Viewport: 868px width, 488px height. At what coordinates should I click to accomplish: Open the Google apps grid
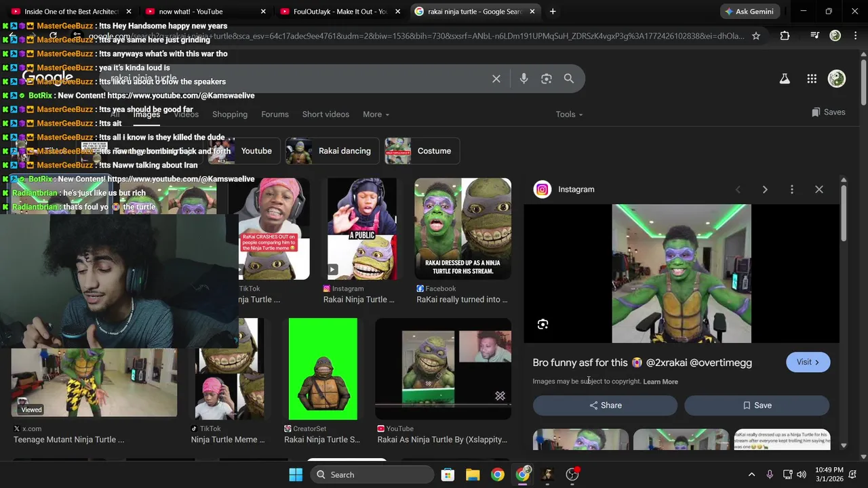[x=812, y=79]
